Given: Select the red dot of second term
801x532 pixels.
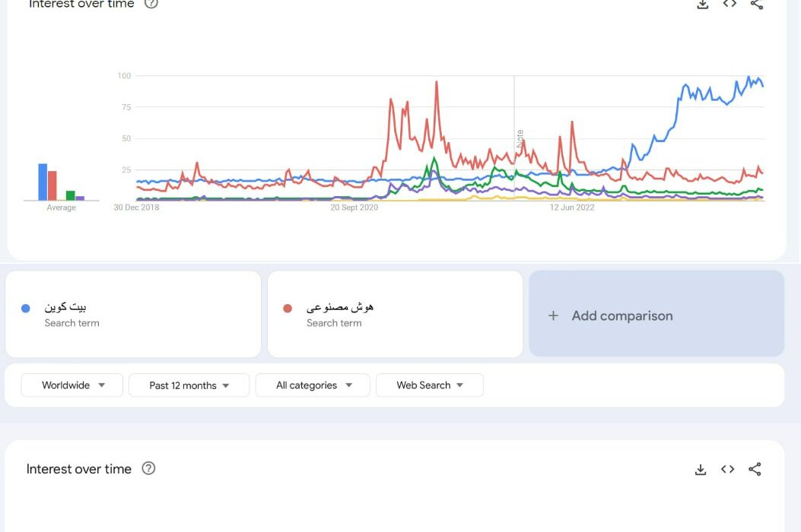Looking at the screenshot, I should [x=288, y=308].
